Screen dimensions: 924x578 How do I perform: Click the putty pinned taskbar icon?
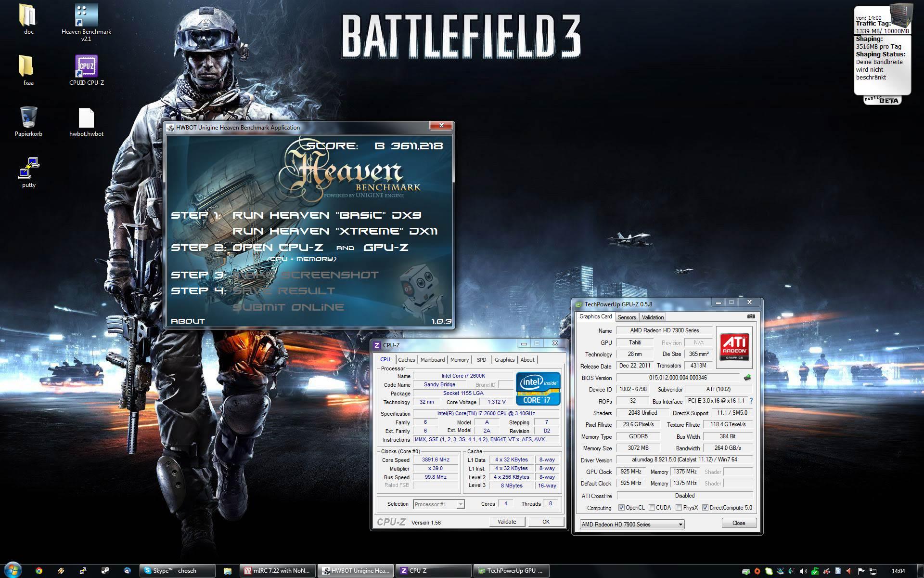[83, 571]
